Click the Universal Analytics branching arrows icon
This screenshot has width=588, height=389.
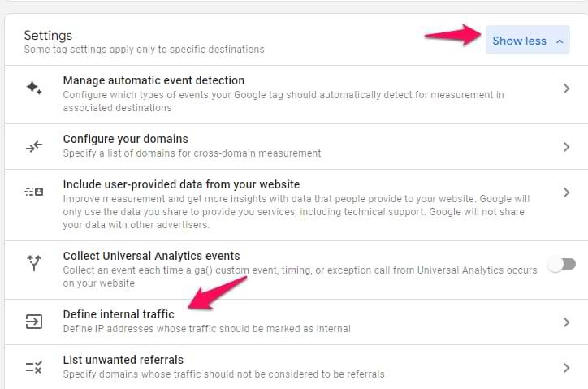(34, 262)
